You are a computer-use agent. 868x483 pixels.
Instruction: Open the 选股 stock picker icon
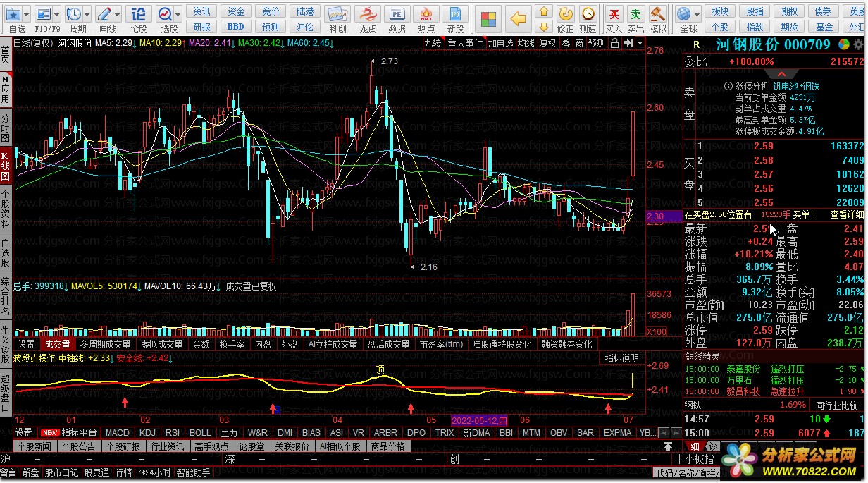coord(165,13)
